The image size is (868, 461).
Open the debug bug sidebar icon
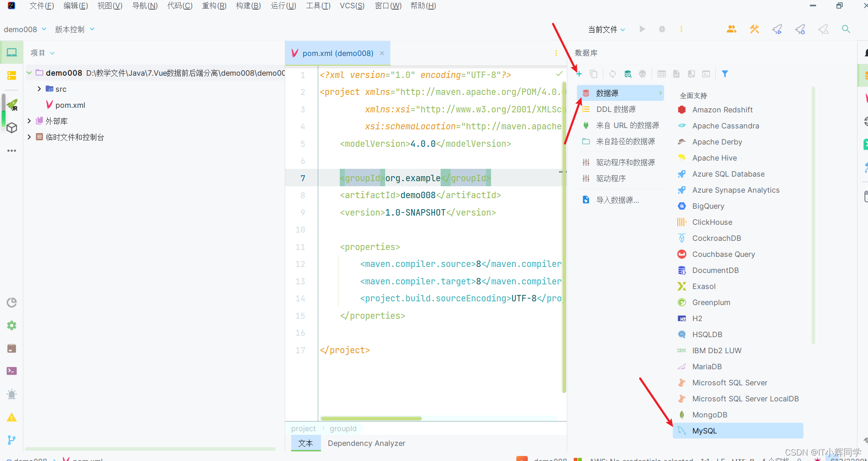(x=12, y=394)
